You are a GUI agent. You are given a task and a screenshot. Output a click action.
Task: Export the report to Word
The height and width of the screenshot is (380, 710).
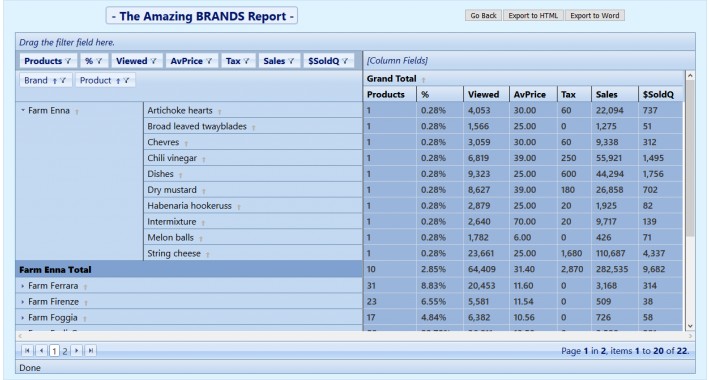click(595, 15)
